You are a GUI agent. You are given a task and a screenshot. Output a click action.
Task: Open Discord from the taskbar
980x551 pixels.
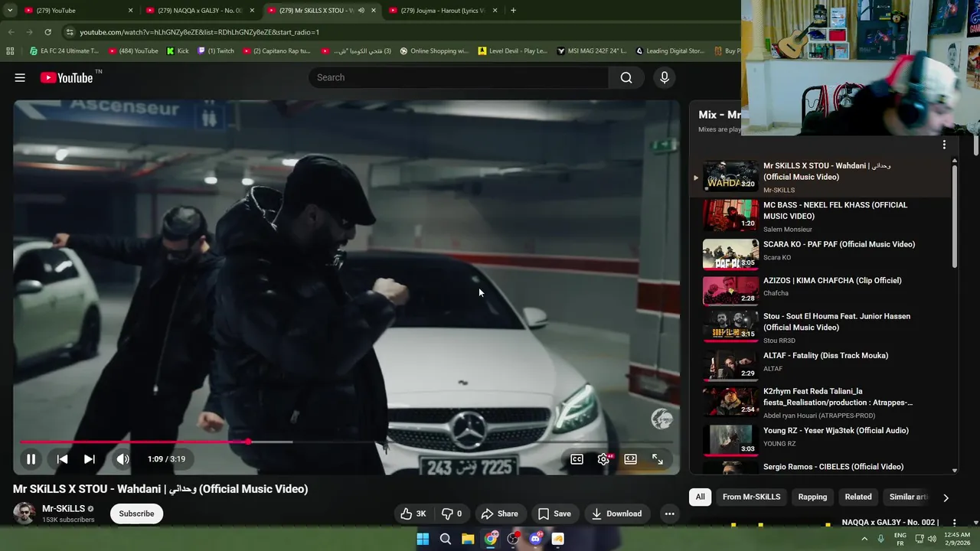535,539
